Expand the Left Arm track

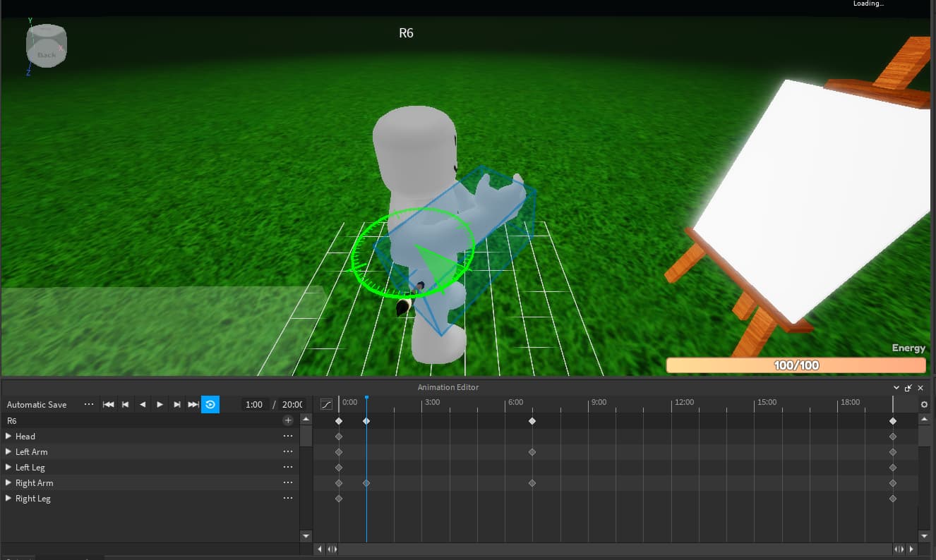(8, 451)
